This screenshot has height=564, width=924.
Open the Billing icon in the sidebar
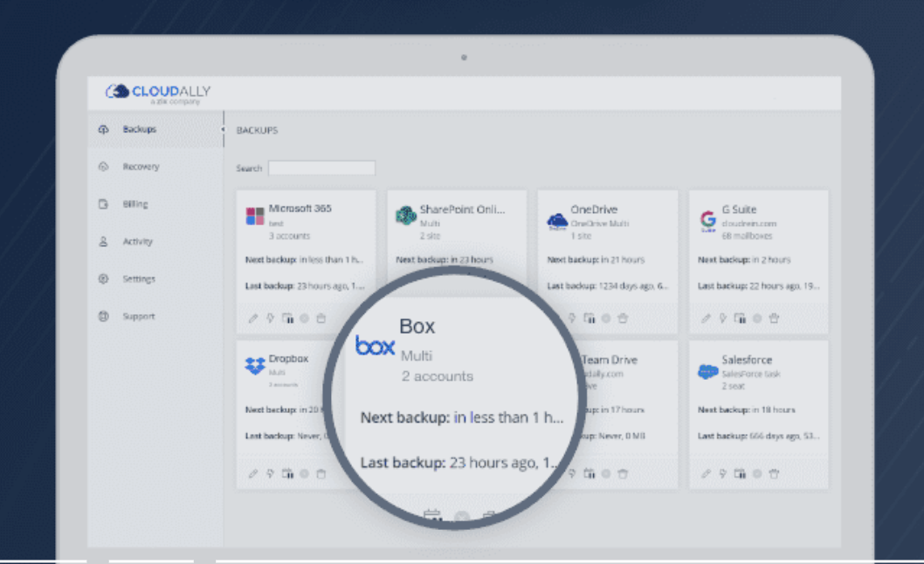pos(102,203)
